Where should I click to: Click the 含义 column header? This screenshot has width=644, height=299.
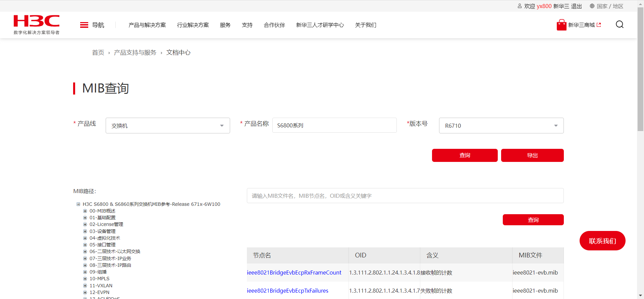(x=432, y=255)
